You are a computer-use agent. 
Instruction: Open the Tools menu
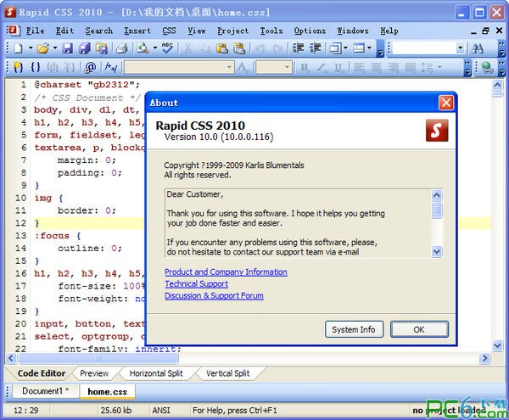pos(271,31)
